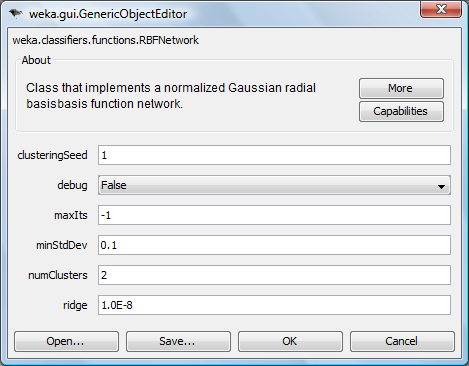
Task: Click the About section heading
Action: point(36,60)
